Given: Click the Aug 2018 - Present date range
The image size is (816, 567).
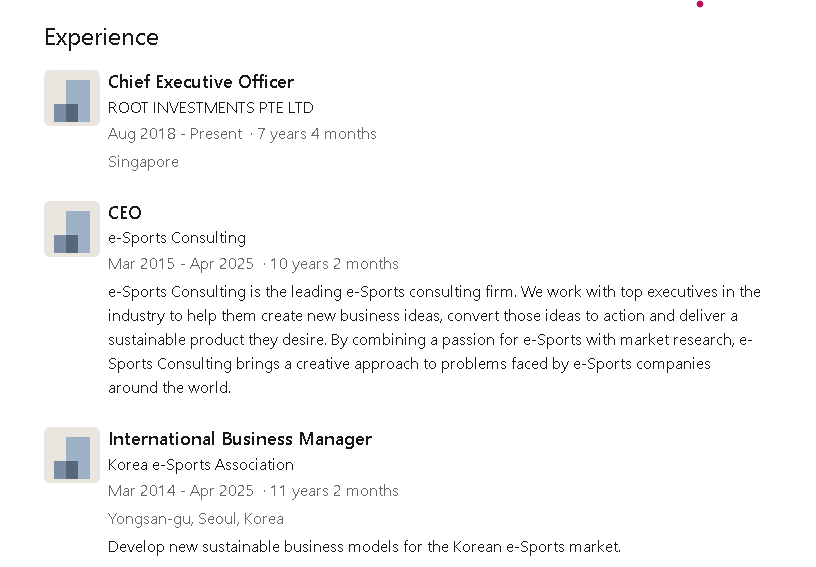Looking at the screenshot, I should (x=175, y=134).
